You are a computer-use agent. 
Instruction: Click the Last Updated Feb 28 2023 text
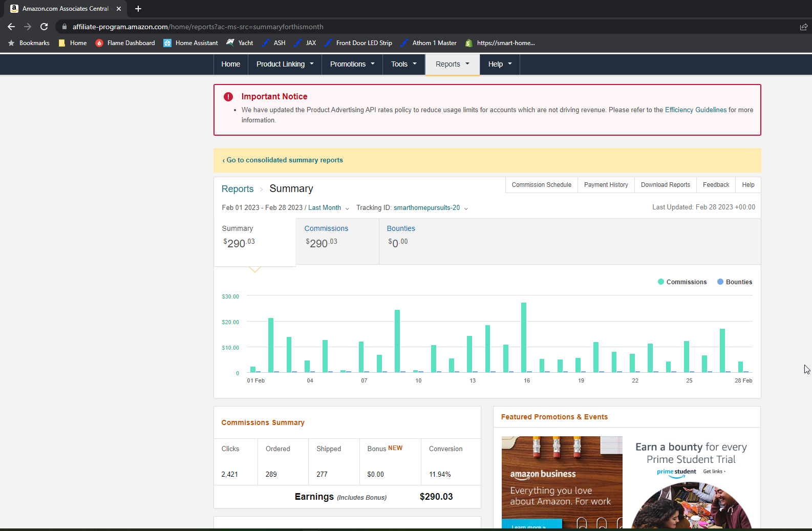tap(703, 207)
